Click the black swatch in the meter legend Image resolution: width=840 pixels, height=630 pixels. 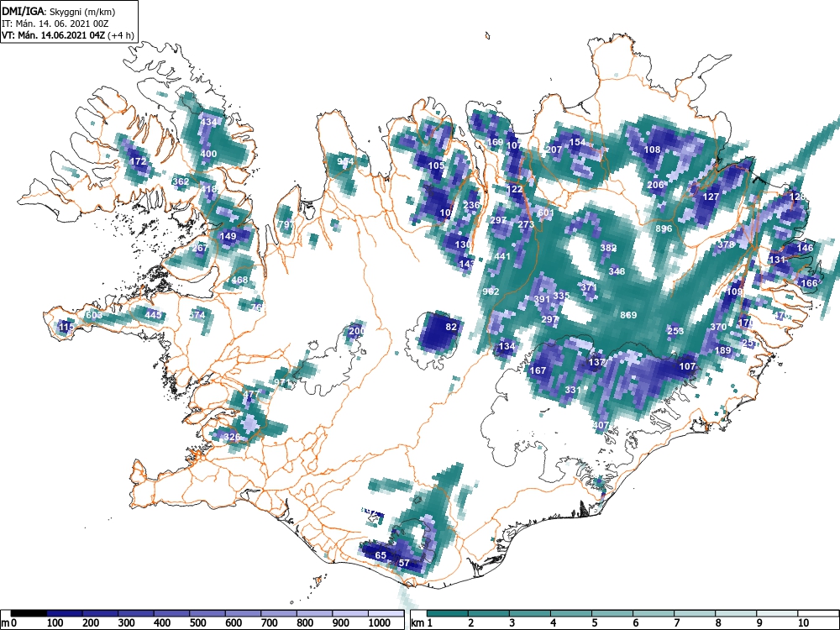tap(29, 613)
